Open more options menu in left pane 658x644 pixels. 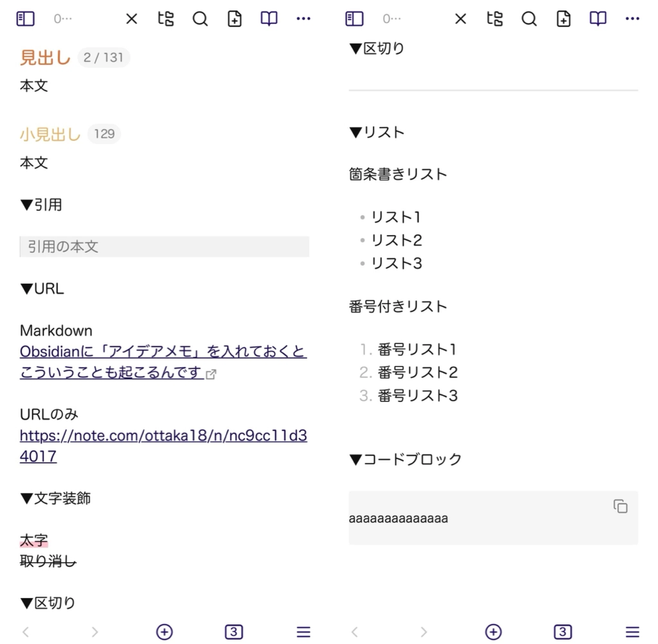point(303,19)
